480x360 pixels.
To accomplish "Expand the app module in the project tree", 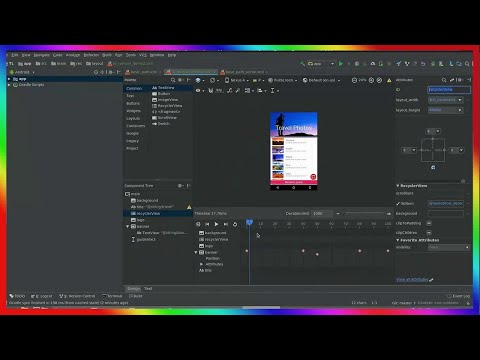I will point(9,79).
